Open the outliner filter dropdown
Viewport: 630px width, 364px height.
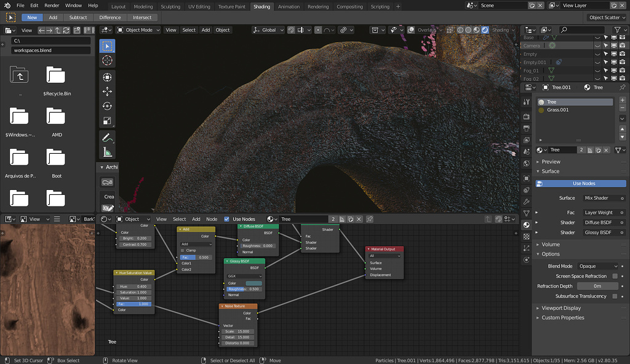(x=620, y=30)
